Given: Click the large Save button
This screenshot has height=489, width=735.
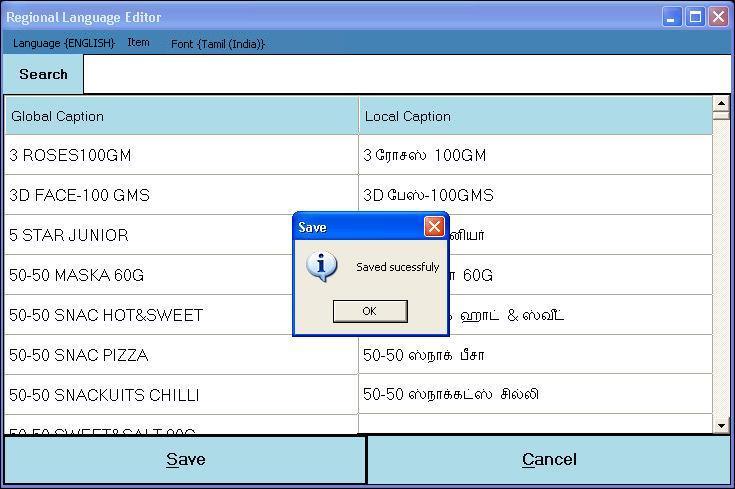Looking at the screenshot, I should point(185,459).
